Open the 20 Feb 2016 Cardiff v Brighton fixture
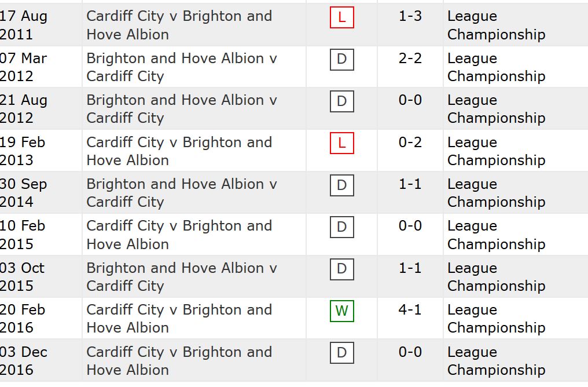This screenshot has width=588, height=387. coord(179,319)
